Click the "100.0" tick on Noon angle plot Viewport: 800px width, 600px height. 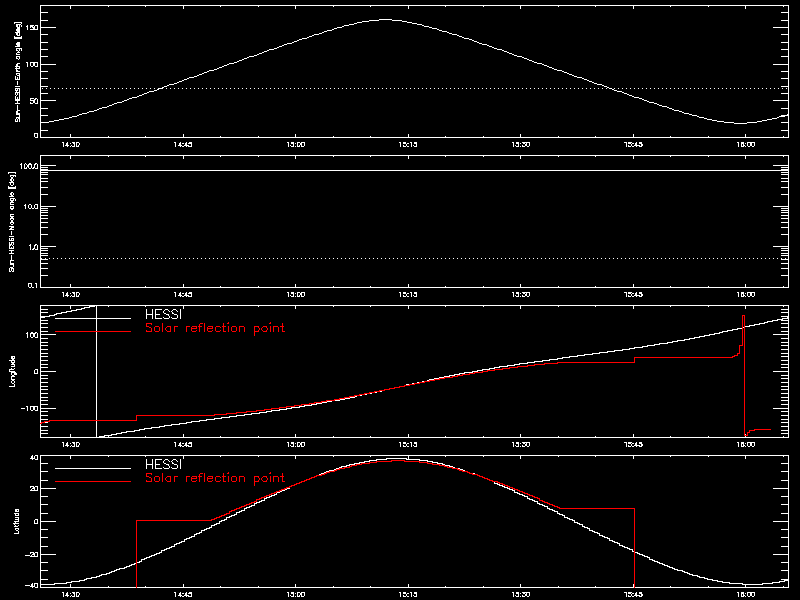point(28,166)
